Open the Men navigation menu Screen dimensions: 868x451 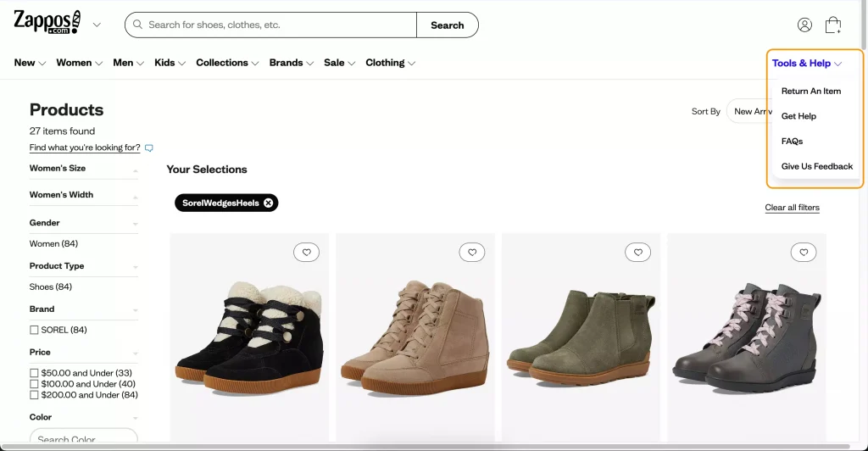pos(129,63)
